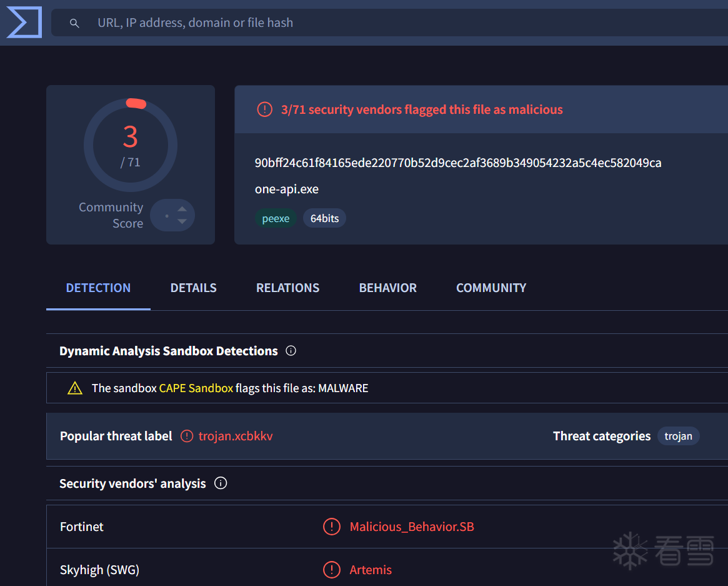This screenshot has width=728, height=586.
Task: Go to the BEHAVIOR tab
Action: [387, 288]
